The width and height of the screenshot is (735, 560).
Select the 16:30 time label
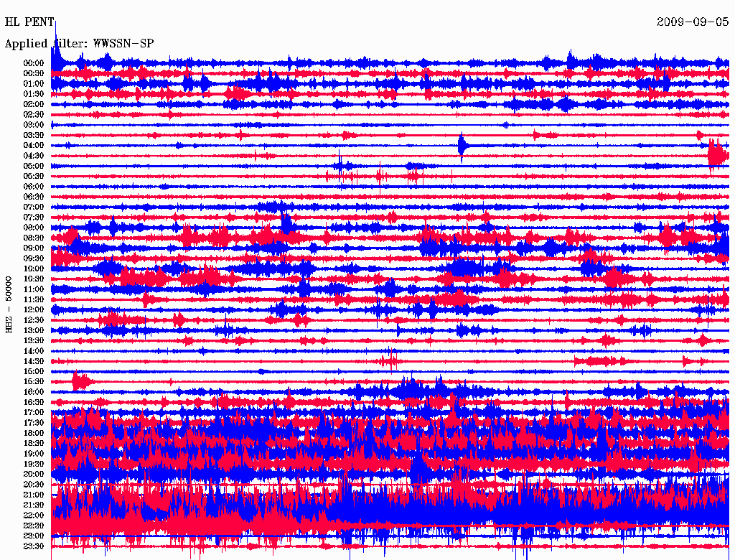pyautogui.click(x=33, y=403)
